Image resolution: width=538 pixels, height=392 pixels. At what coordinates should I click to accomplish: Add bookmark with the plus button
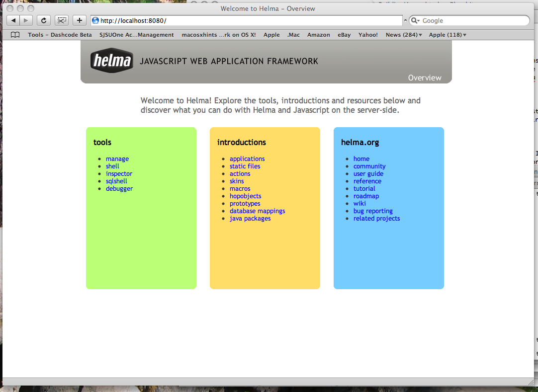pyautogui.click(x=79, y=20)
